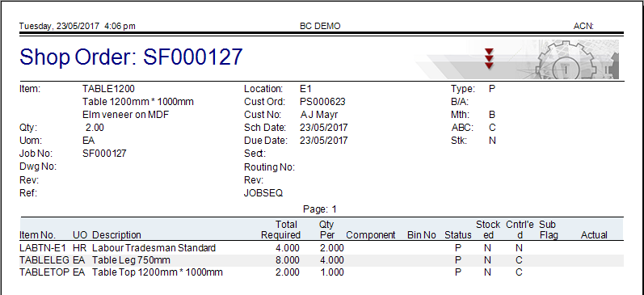Click the JOBSEQ text
644x295 pixels.
click(263, 193)
